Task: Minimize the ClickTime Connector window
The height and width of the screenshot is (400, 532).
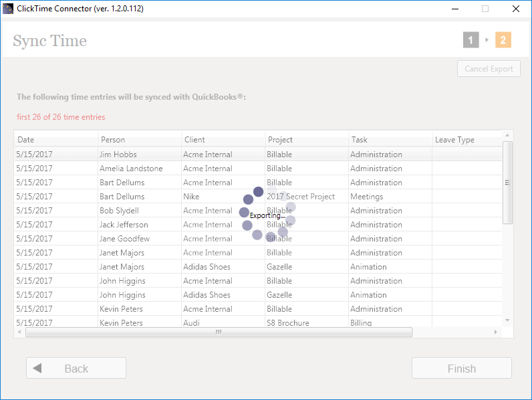Action: click(x=455, y=9)
